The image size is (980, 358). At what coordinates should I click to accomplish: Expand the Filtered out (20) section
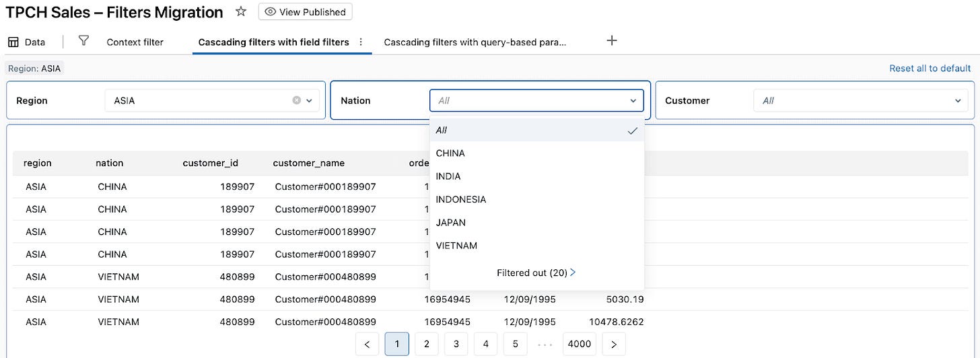tap(536, 273)
